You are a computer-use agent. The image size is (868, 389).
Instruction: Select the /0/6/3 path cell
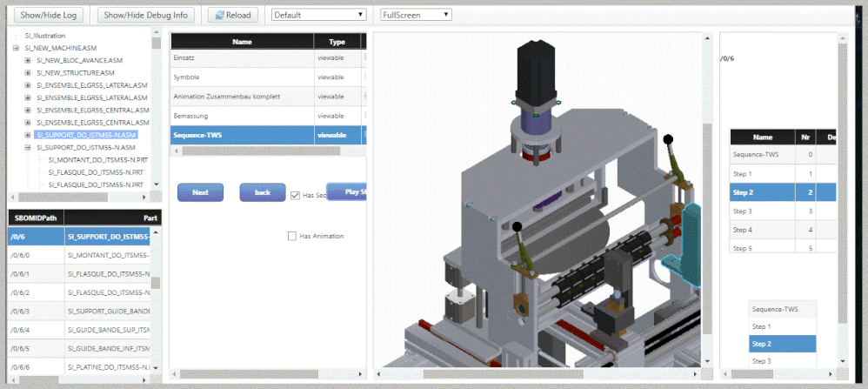pyautogui.click(x=36, y=312)
